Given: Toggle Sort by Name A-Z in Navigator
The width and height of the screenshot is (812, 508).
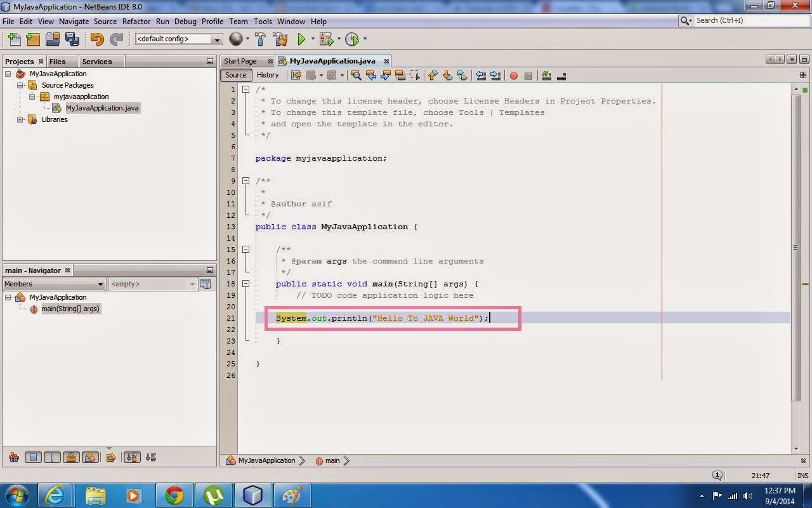Looking at the screenshot, I should [132, 457].
